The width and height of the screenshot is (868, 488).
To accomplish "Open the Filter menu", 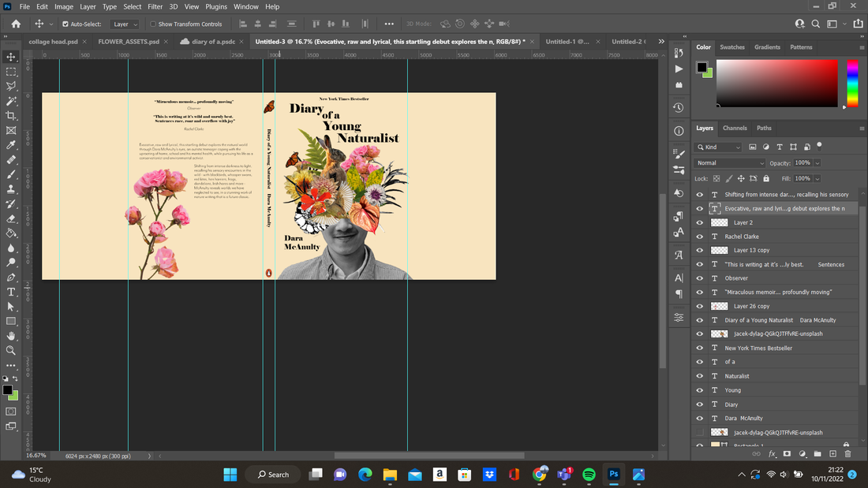I will (155, 6).
